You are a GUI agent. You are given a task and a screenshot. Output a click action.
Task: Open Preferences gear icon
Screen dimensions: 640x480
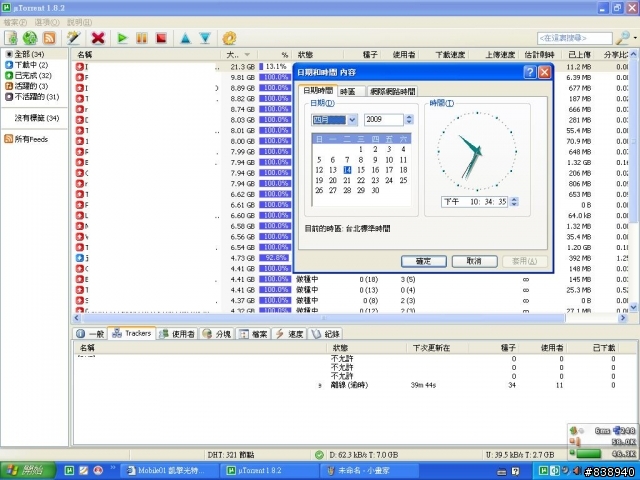coord(229,38)
